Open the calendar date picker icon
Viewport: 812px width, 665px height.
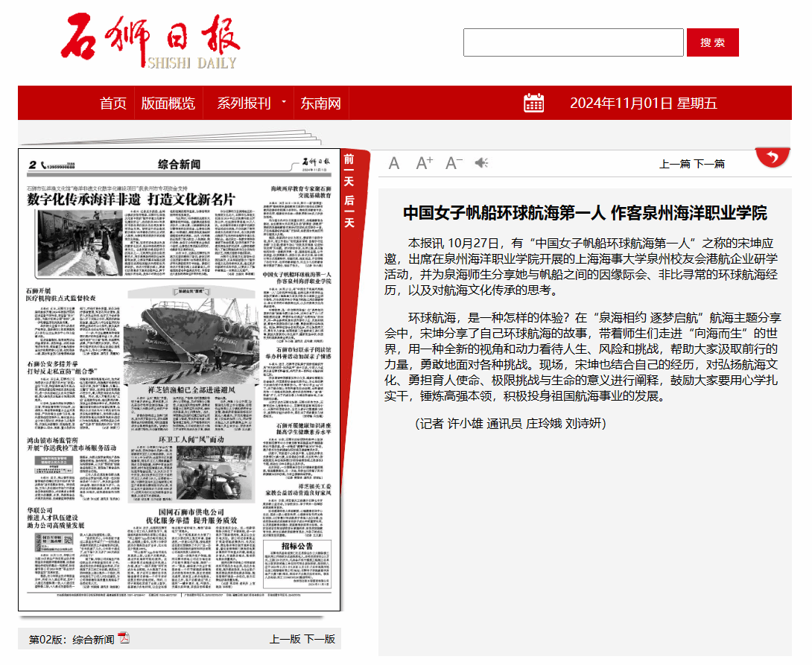click(534, 104)
